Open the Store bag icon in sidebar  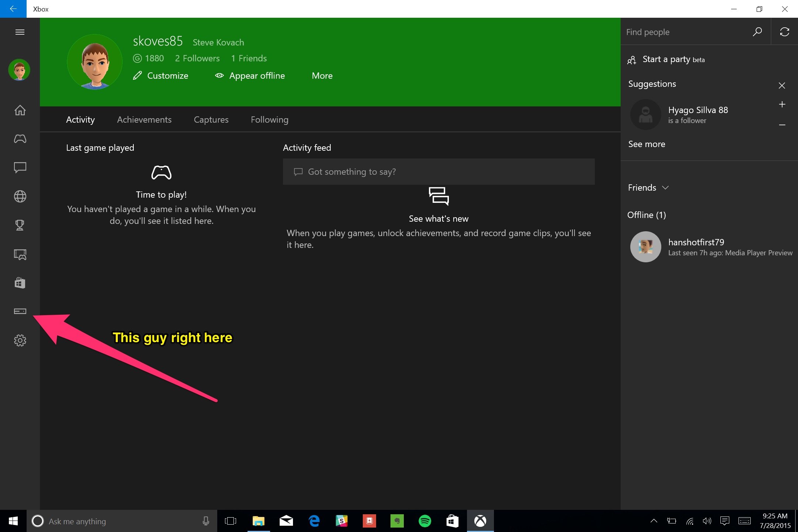[20, 283]
